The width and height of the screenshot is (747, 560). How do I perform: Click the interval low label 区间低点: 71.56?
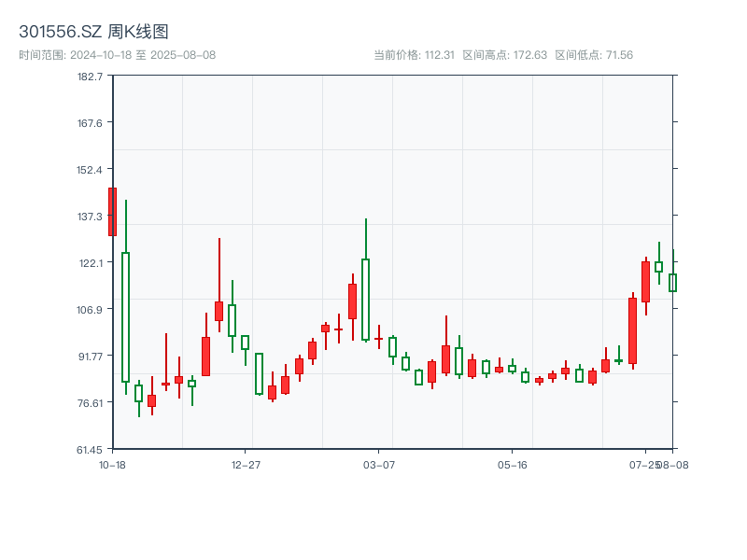[x=594, y=55]
